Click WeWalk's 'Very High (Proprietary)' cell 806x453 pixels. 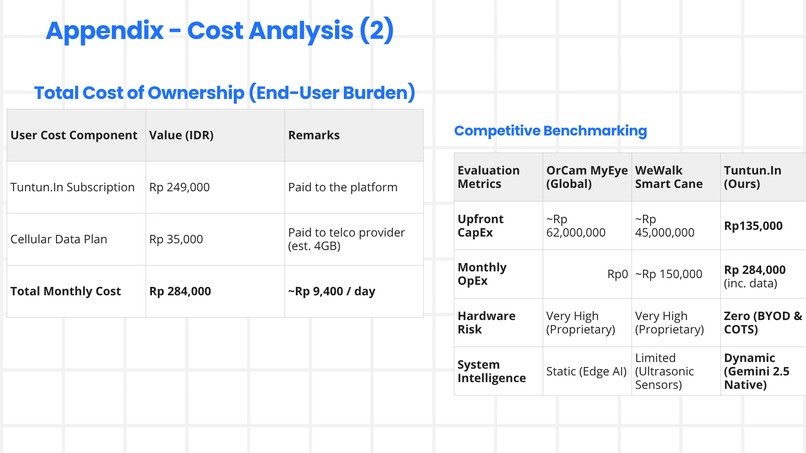point(675,322)
